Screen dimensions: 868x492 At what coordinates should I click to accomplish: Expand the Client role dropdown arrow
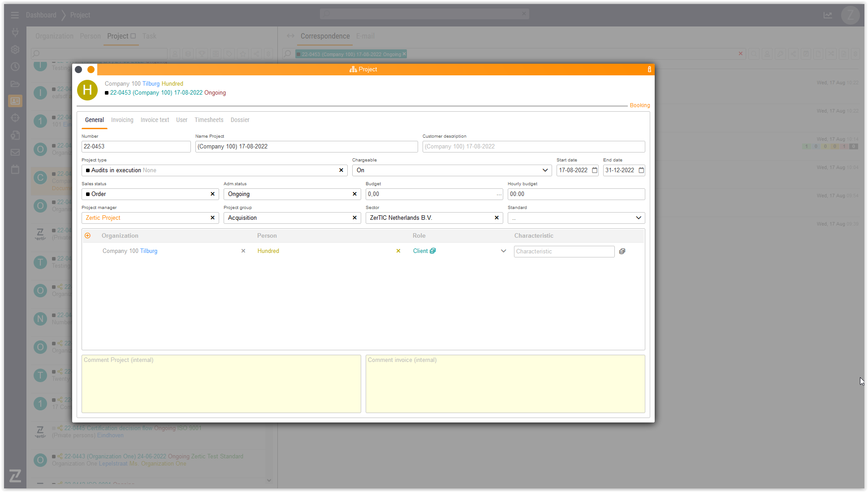pyautogui.click(x=503, y=251)
